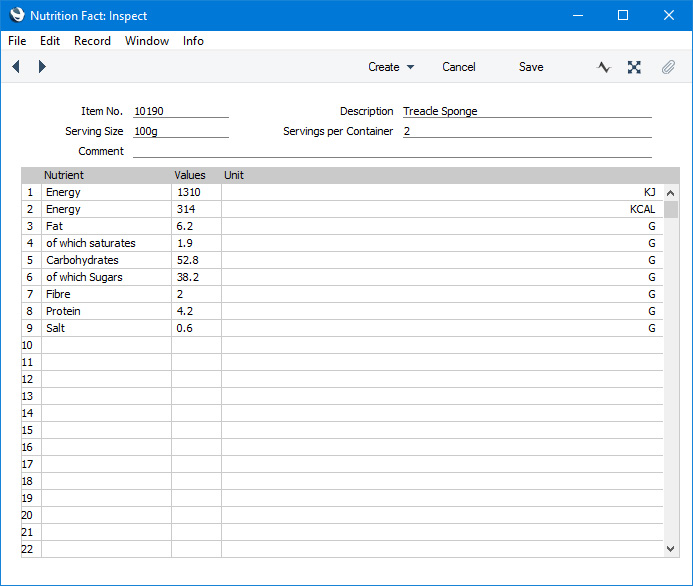693x586 pixels.
Task: Select the Energy cell in row 1
Action: (107, 192)
